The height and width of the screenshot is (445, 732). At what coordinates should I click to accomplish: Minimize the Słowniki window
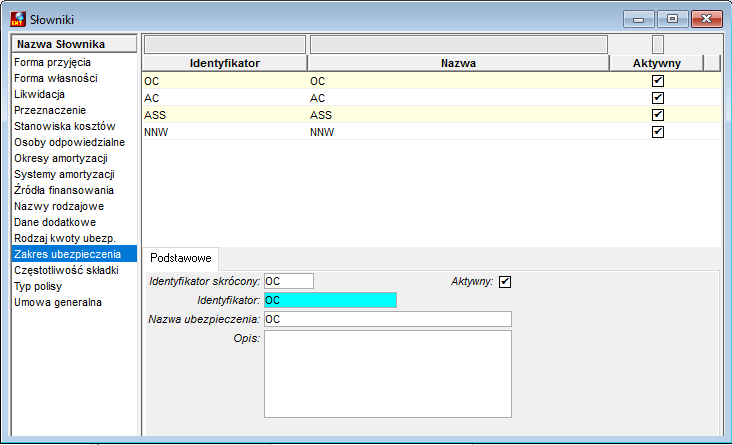point(639,19)
